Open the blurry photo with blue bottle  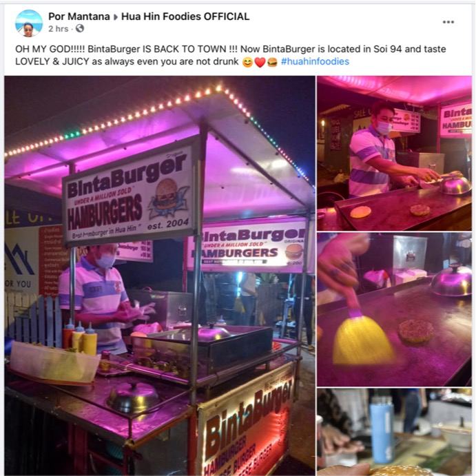pos(394,432)
